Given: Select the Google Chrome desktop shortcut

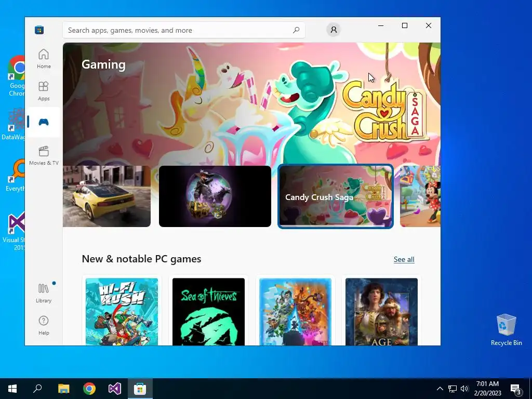Looking at the screenshot, I should [x=17, y=76].
